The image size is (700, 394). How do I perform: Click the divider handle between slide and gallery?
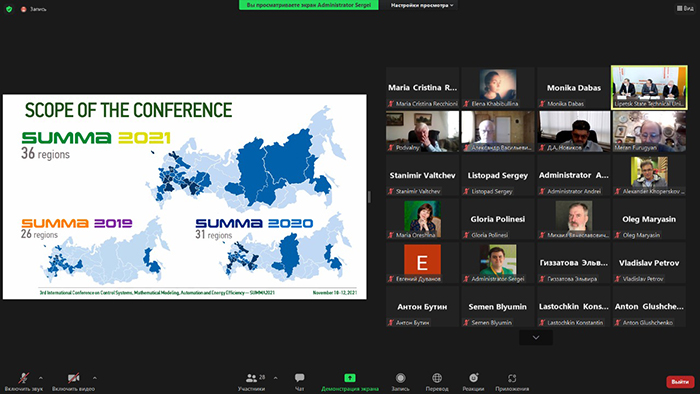(369, 197)
